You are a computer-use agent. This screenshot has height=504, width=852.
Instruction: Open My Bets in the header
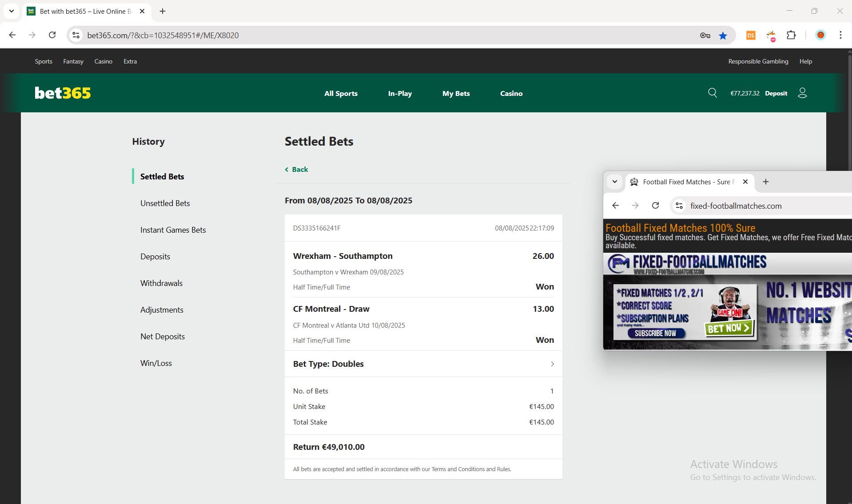click(x=456, y=93)
